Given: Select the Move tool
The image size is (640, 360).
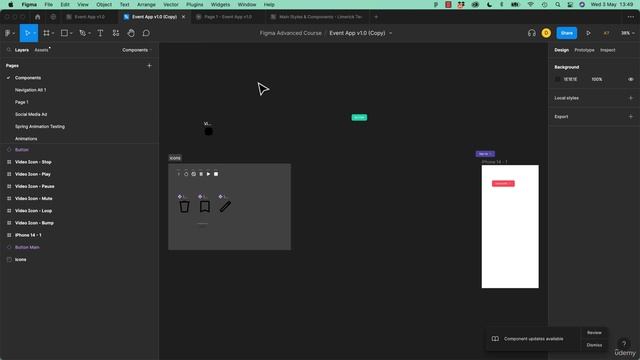Looking at the screenshot, I should tap(27, 33).
